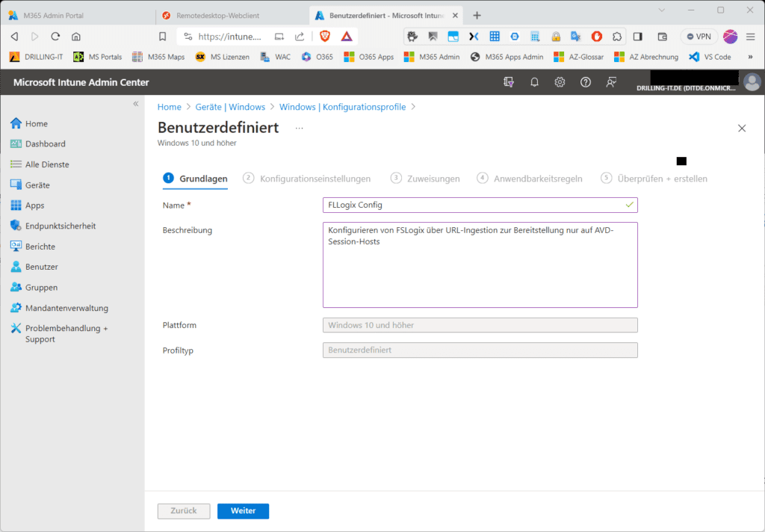This screenshot has height=532, width=765.
Task: Click the browser address bar
Action: point(230,37)
